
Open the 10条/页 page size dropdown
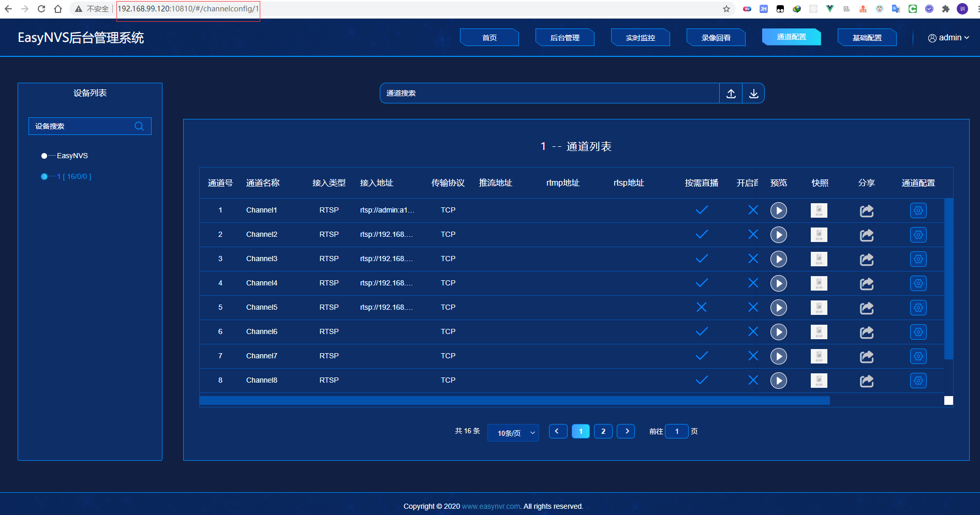coord(513,432)
